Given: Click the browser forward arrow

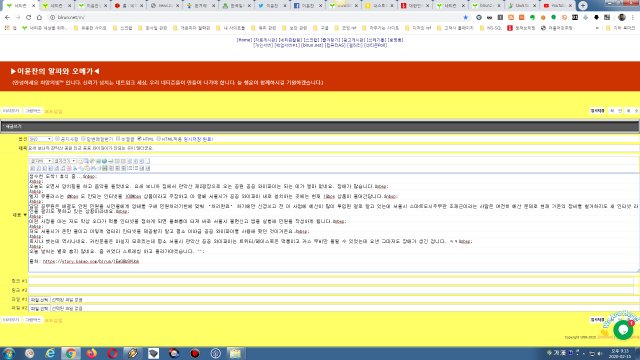Looking at the screenshot, I should [18, 17].
